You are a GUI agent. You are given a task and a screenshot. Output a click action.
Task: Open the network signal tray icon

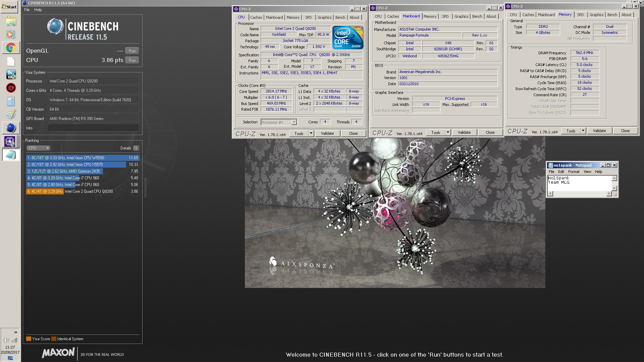14,340
